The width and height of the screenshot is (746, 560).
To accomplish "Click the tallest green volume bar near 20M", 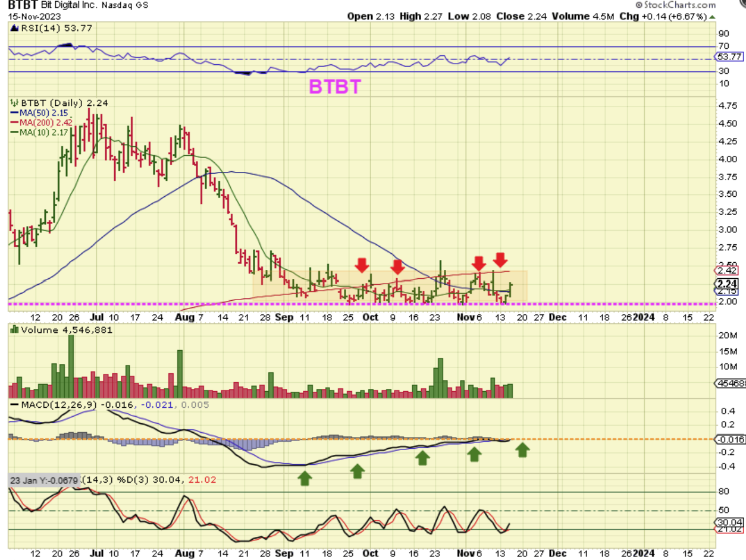I will [x=71, y=366].
